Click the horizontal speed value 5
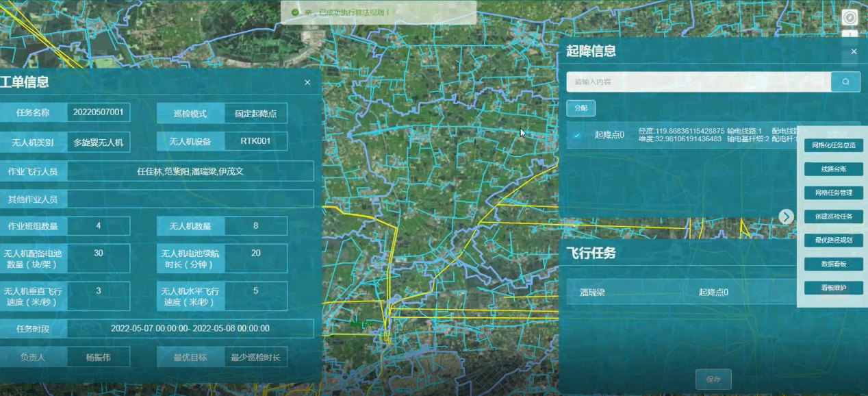868x396 pixels. (x=256, y=296)
